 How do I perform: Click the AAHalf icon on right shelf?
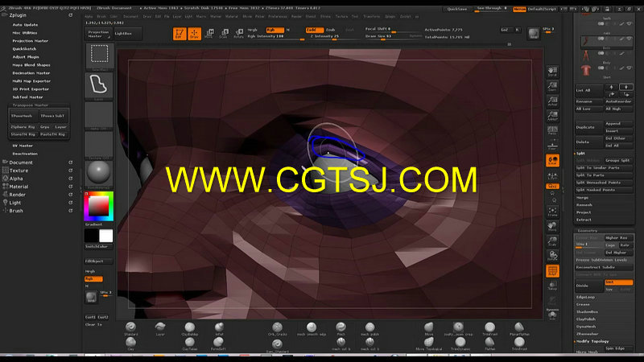[552, 116]
